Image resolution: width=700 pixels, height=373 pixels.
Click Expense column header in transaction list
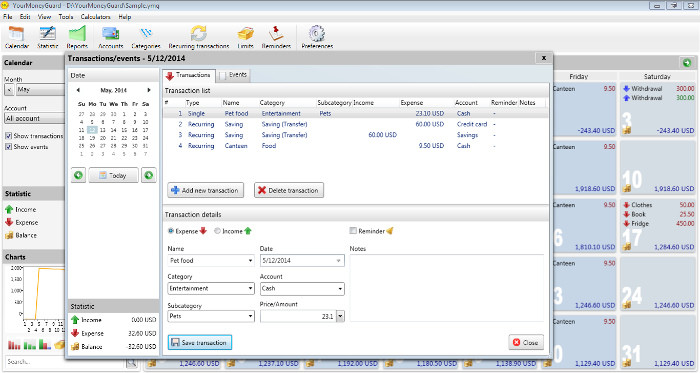[x=412, y=103]
